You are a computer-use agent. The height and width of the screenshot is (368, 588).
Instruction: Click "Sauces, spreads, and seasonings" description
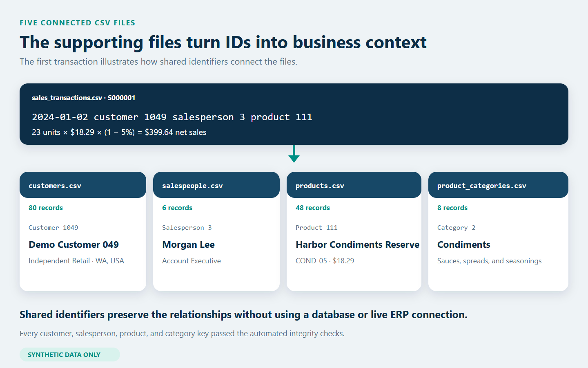[490, 261]
